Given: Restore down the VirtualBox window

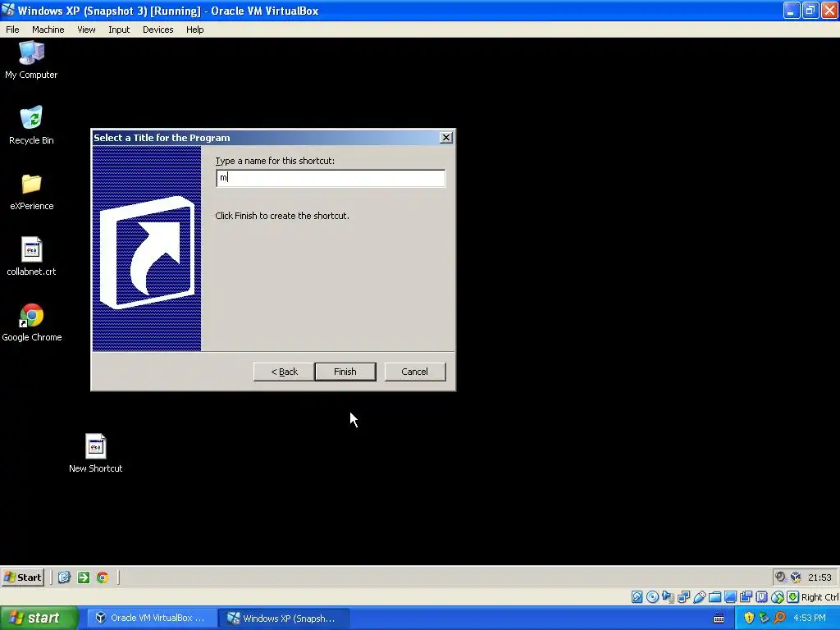Looking at the screenshot, I should tap(810, 10).
